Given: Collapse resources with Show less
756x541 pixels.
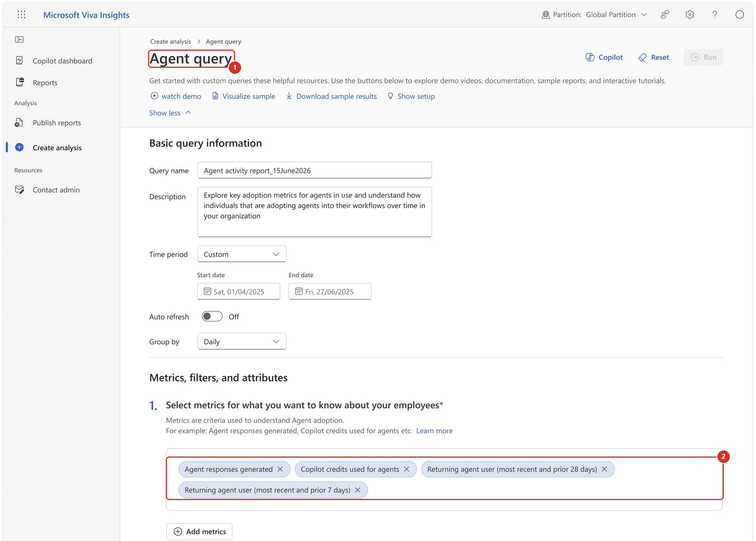Looking at the screenshot, I should [x=170, y=113].
